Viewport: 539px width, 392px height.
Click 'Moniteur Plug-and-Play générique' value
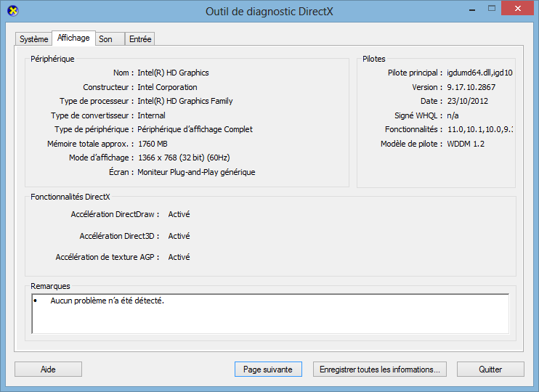[x=196, y=172]
